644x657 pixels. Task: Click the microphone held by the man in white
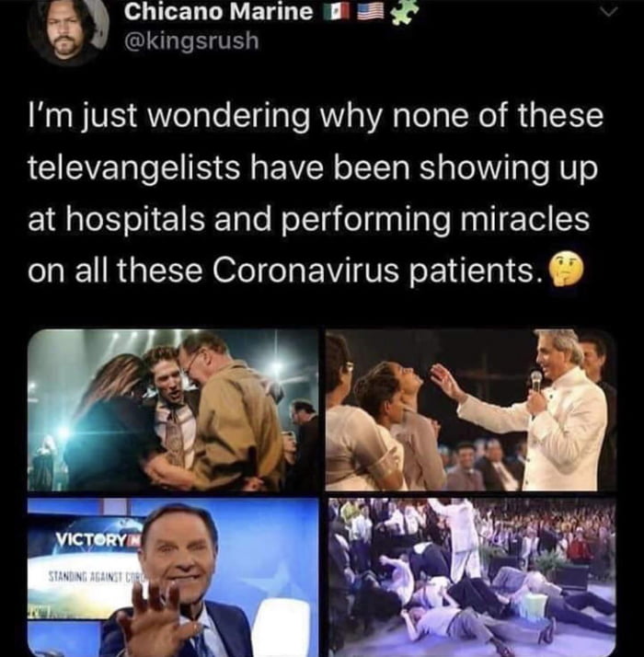[535, 381]
